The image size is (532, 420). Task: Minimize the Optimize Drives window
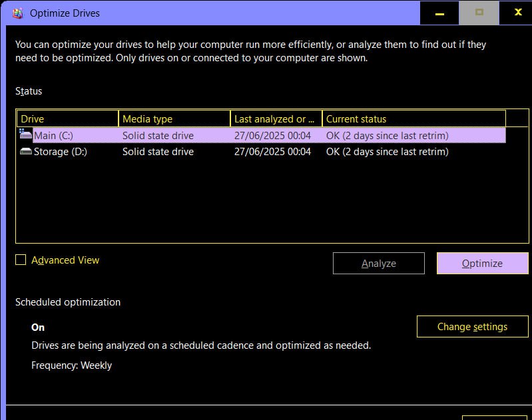tap(439, 13)
